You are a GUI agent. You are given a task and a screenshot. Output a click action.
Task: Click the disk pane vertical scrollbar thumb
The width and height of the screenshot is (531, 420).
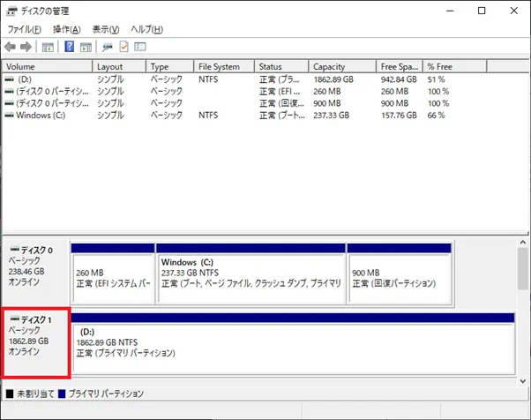(x=522, y=268)
